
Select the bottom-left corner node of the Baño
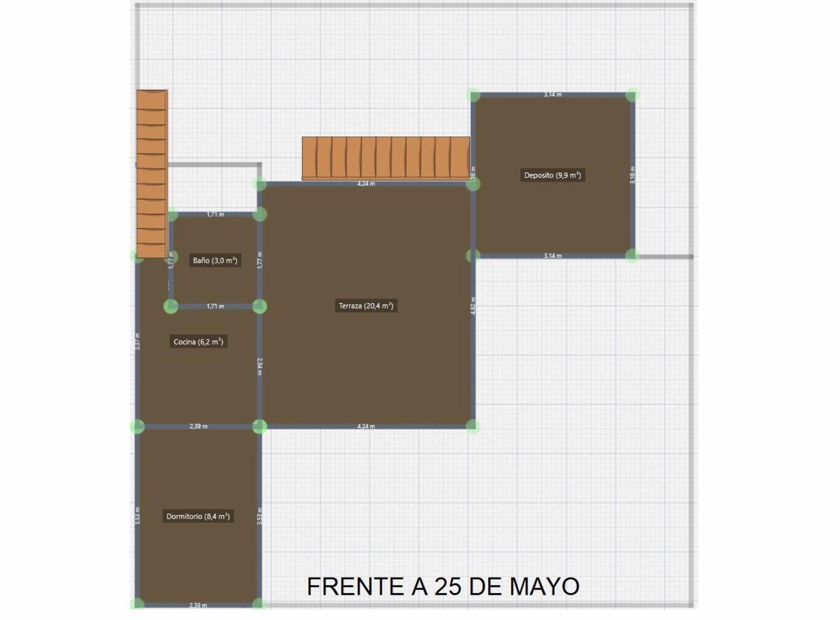click(x=171, y=306)
